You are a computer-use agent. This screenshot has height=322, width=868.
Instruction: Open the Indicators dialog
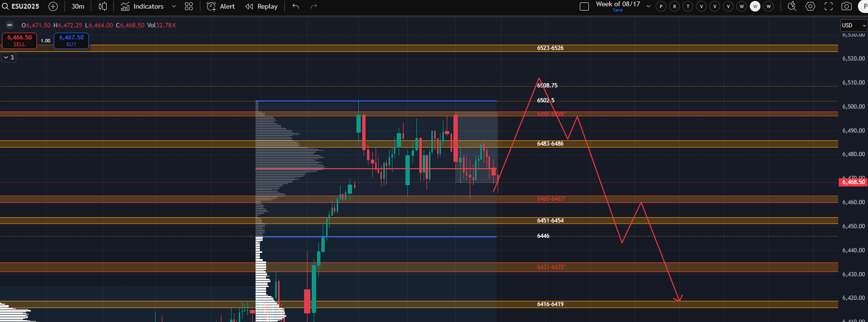pos(142,6)
